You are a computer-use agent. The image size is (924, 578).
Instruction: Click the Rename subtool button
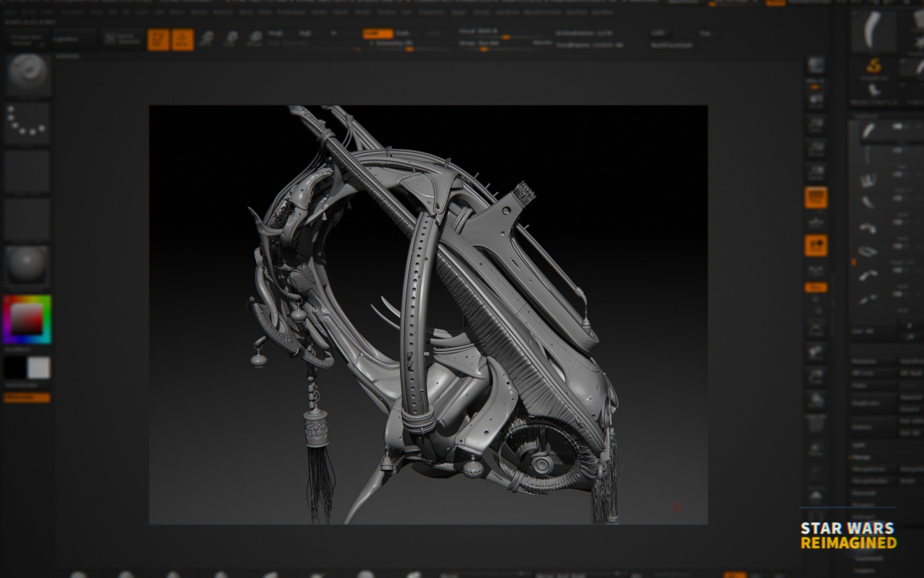[x=874, y=361]
